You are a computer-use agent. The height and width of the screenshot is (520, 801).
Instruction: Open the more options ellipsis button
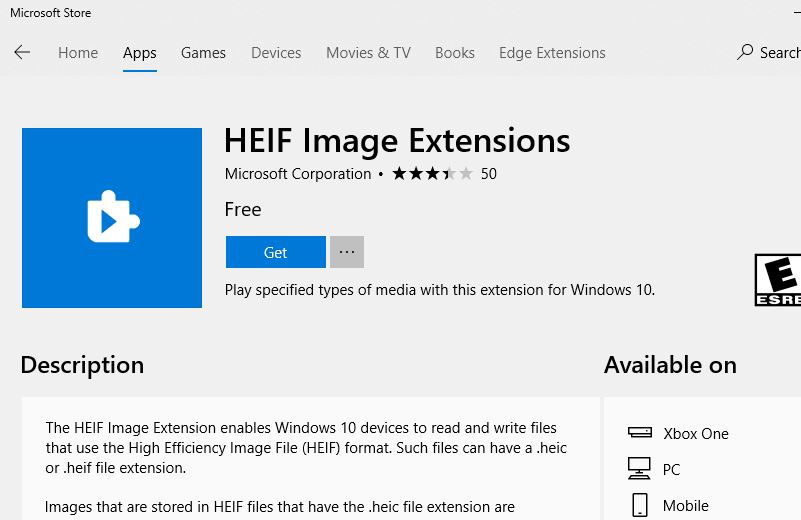[x=347, y=252]
